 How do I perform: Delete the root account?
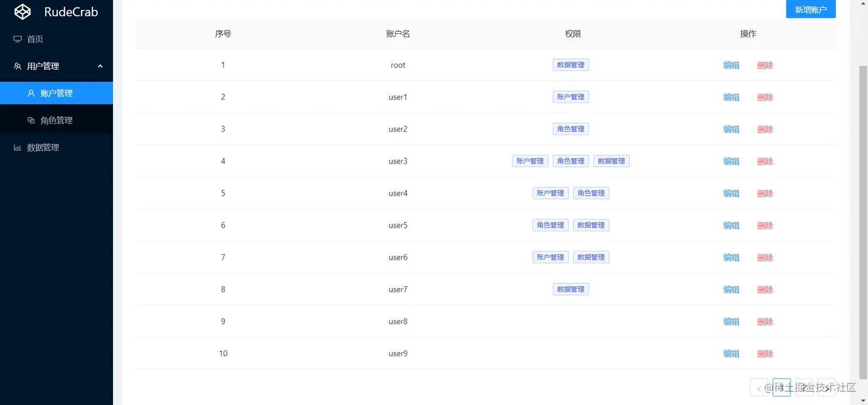(765, 65)
